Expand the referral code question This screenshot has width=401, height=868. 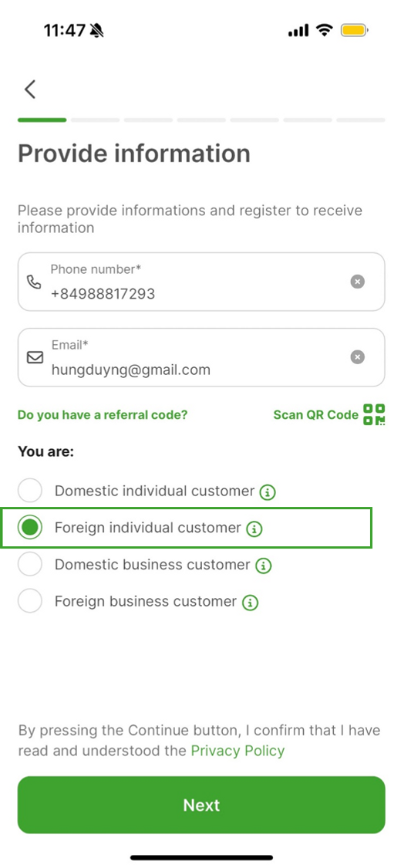click(103, 414)
